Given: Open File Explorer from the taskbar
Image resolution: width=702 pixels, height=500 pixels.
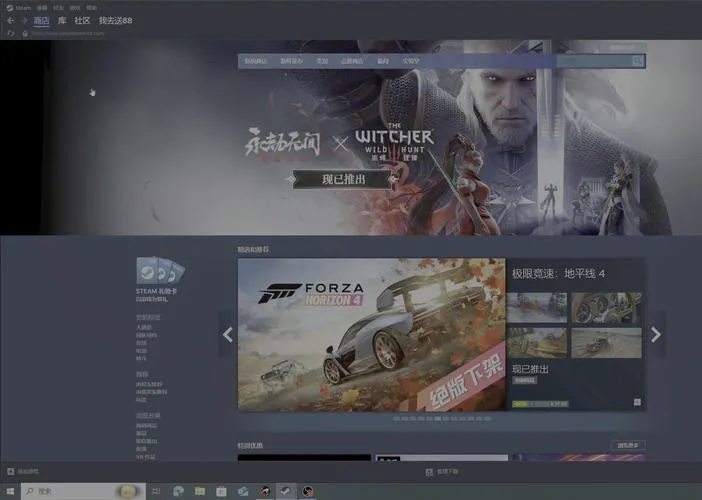Looking at the screenshot, I should (x=200, y=491).
